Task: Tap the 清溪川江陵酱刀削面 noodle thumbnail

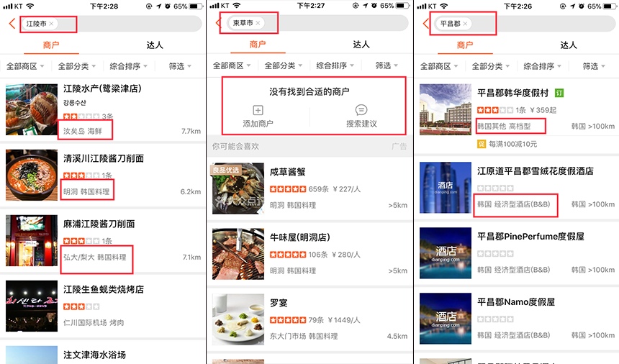Action: 31,176
